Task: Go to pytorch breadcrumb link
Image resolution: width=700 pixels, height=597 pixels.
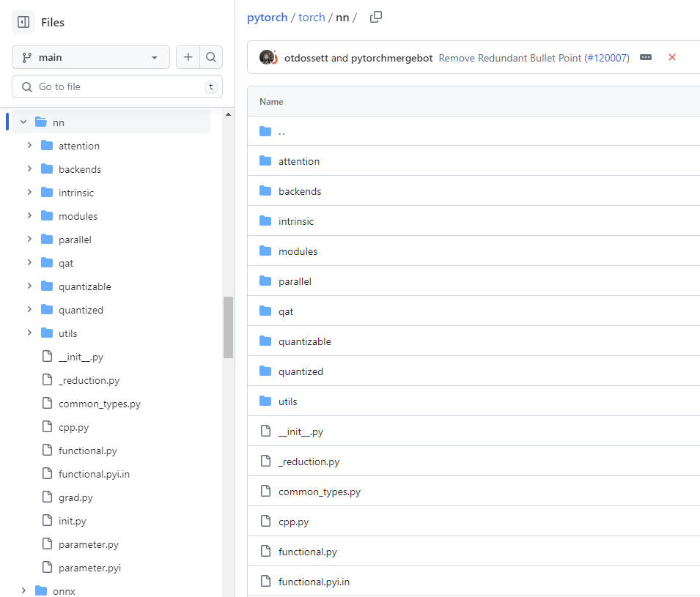Action: pyautogui.click(x=267, y=18)
